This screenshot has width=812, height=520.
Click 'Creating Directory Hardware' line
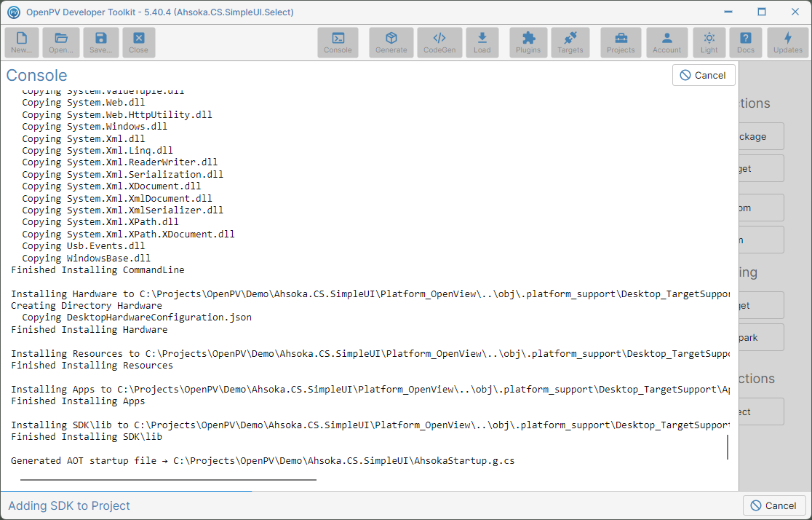tap(87, 305)
